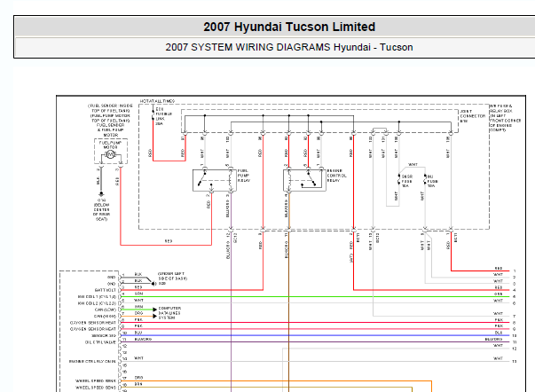Click the "below center of rear seat" ground note

coord(102,210)
